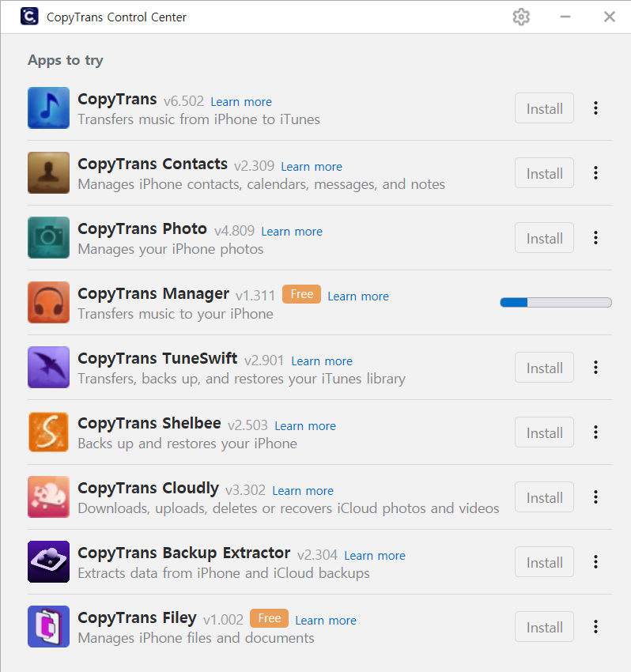Click the CopyTrans Contacts app icon
Image resolution: width=631 pixels, height=672 pixels.
[x=48, y=172]
